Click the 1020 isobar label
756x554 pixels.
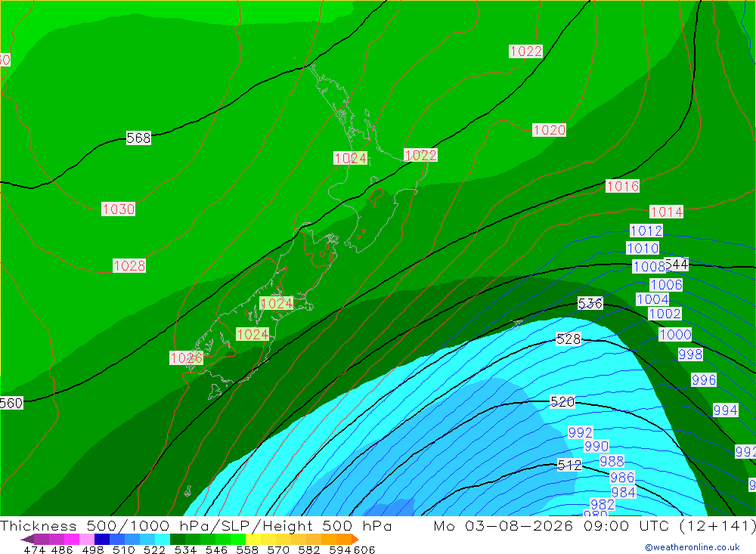[x=549, y=130]
